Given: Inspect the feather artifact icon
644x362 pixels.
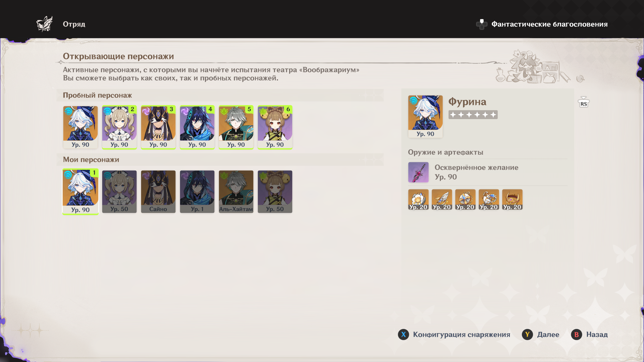Looking at the screenshot, I should tap(442, 199).
